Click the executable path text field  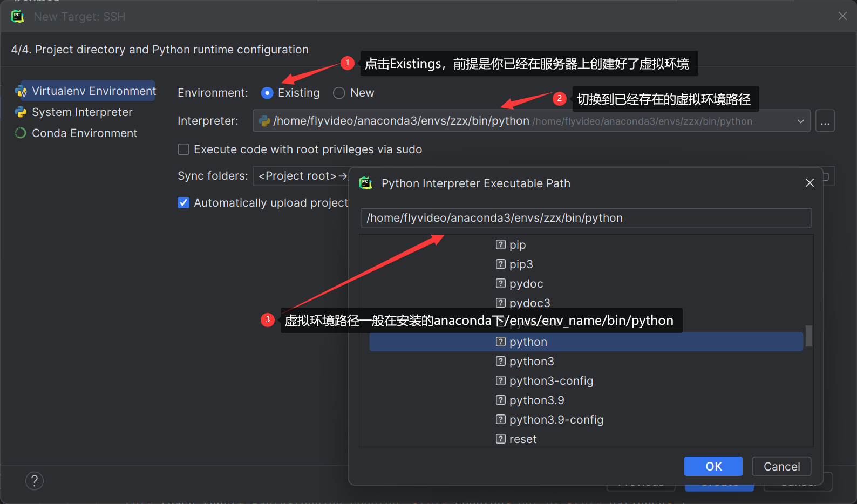[586, 218]
